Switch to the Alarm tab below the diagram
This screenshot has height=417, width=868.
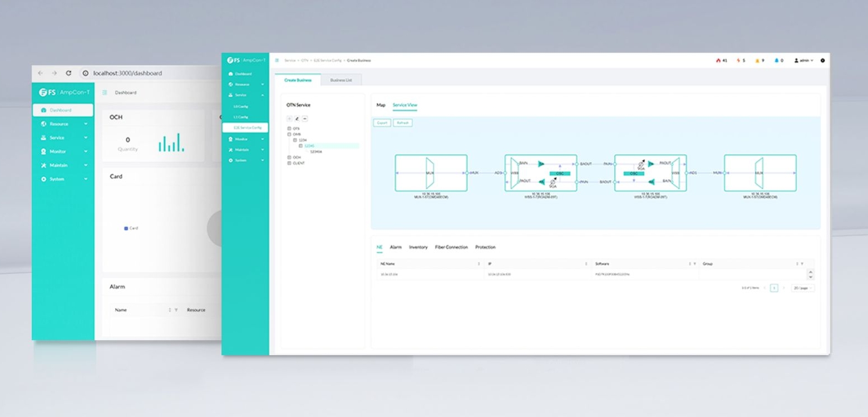[x=396, y=247]
